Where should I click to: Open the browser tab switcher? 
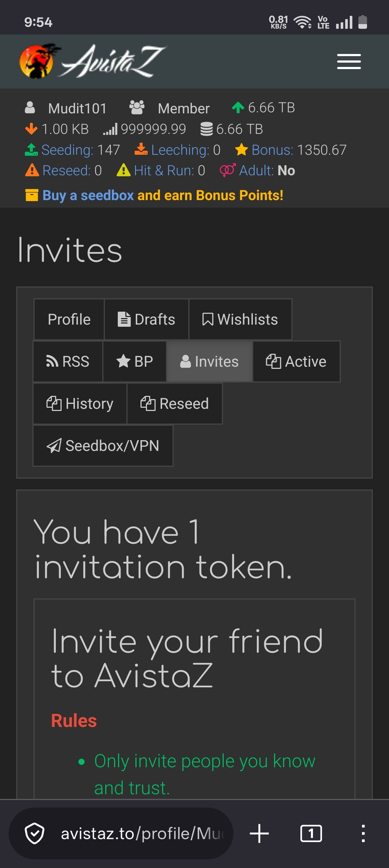point(311,833)
